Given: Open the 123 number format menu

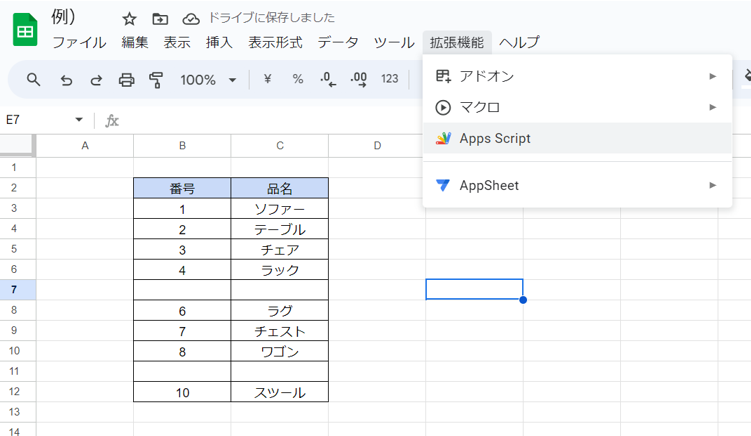Looking at the screenshot, I should tap(389, 79).
